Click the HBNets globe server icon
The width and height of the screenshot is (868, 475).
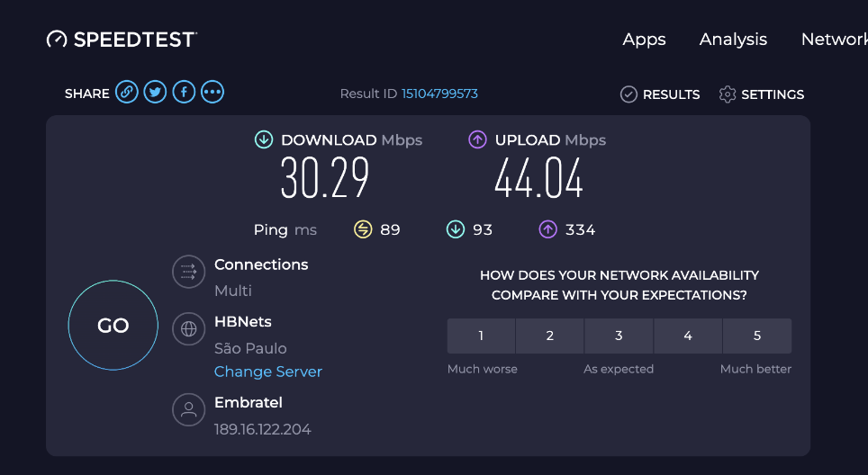pos(189,328)
